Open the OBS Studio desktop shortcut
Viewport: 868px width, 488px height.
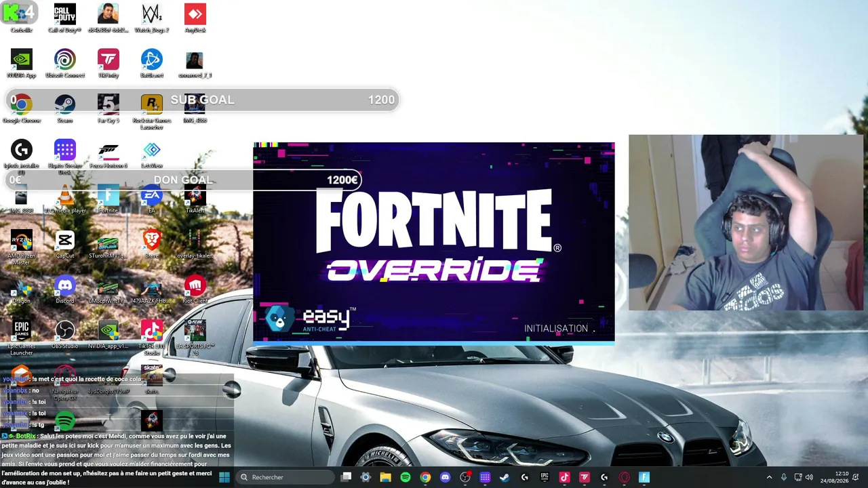click(64, 335)
